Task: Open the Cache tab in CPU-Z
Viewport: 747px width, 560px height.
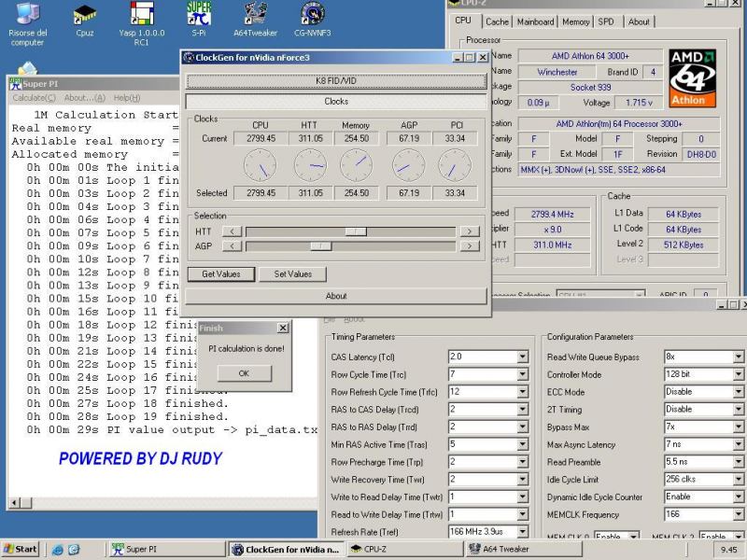Action: click(497, 21)
